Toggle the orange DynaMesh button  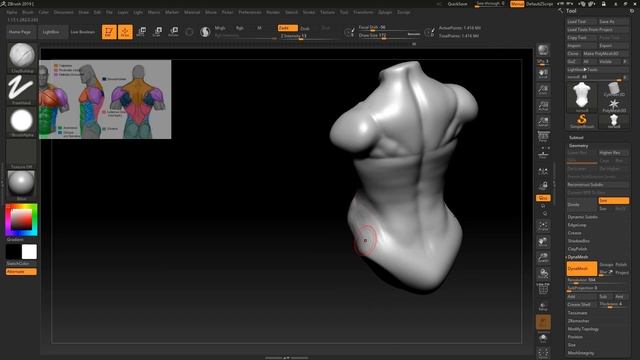(x=582, y=269)
